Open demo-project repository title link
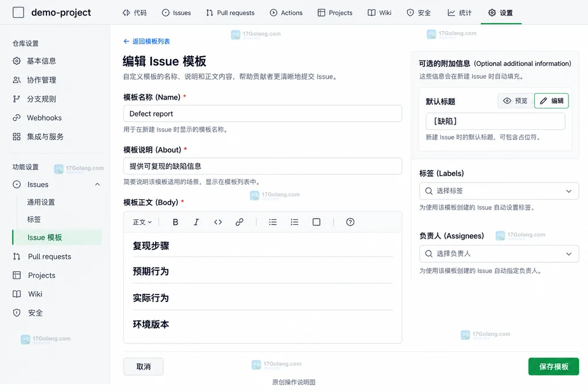Viewport: 588px width, 392px height. click(61, 13)
